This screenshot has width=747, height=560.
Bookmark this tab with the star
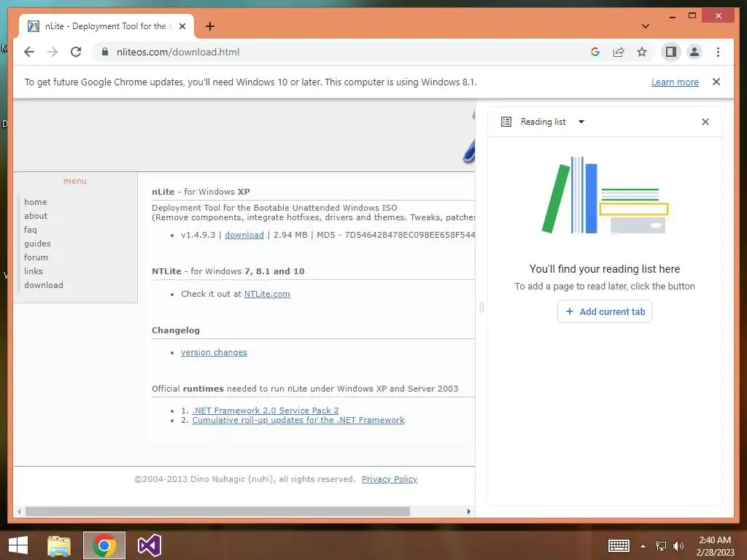642,52
